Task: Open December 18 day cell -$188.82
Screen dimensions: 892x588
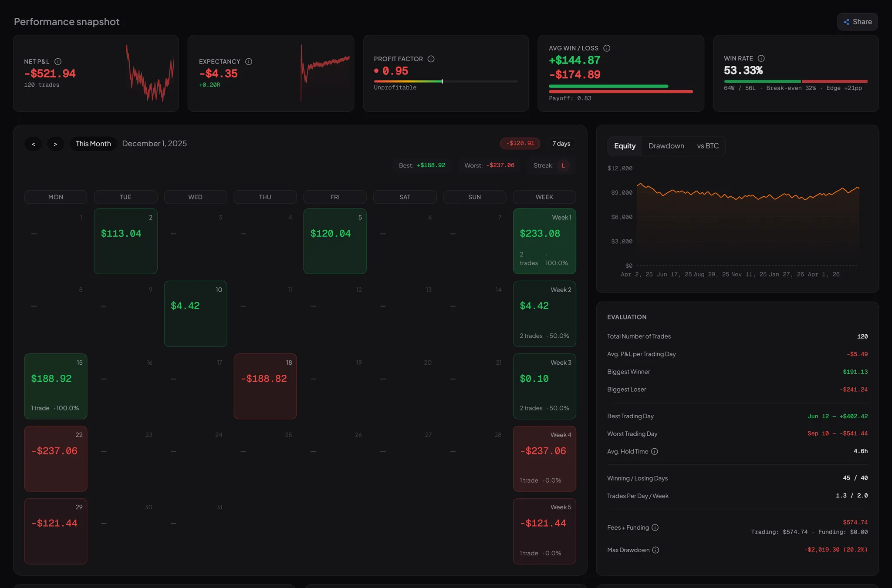Action: 265,386
